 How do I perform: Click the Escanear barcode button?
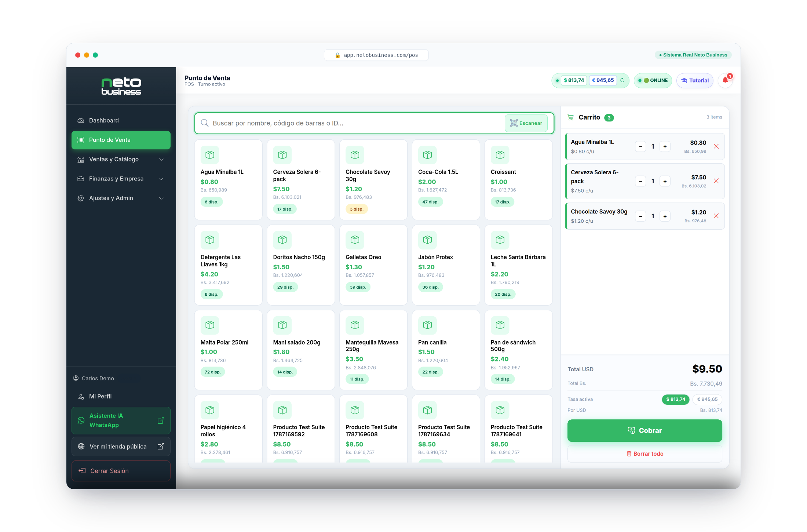(x=526, y=123)
